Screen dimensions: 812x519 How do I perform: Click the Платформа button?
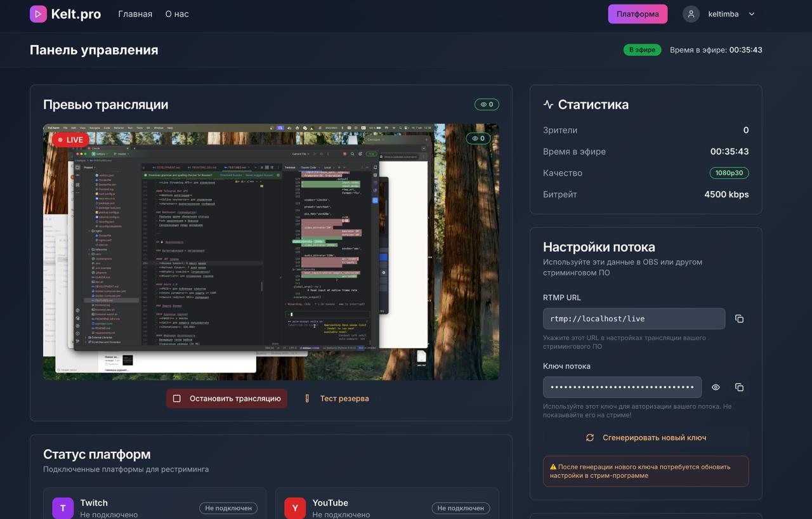pyautogui.click(x=638, y=13)
